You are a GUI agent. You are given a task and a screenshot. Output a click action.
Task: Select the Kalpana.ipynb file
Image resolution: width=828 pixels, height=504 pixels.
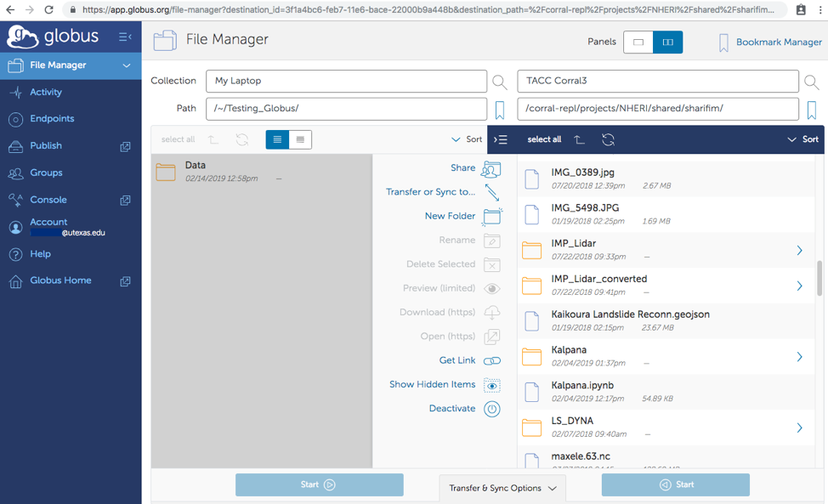666,392
